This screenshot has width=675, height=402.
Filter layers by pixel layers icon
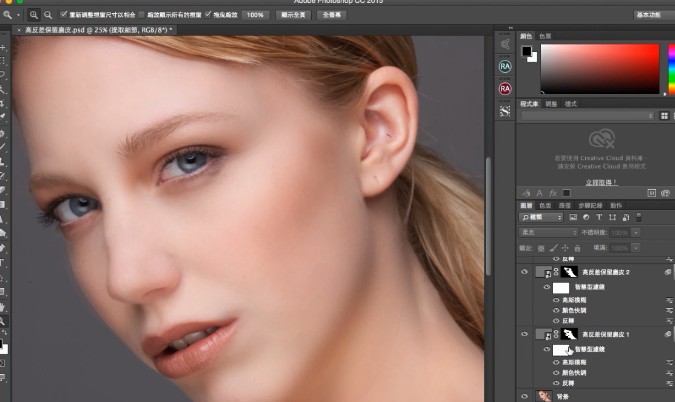pos(573,217)
